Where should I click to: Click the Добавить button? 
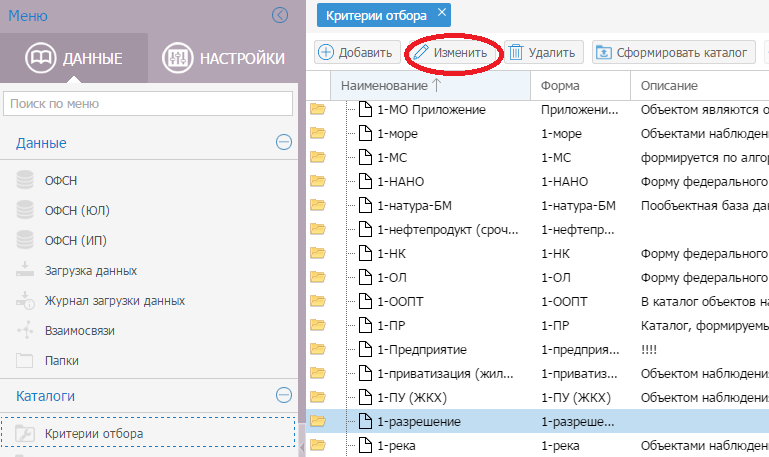(357, 52)
